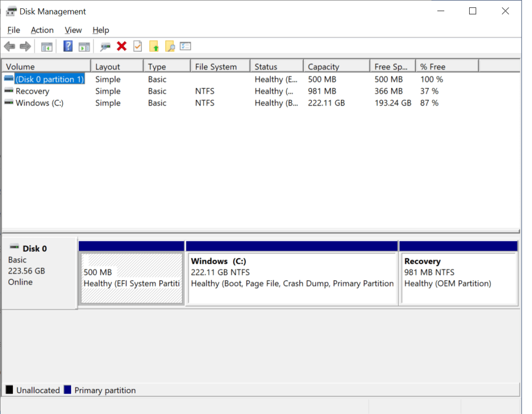Open Help via blue question mark icon
This screenshot has width=532, height=414.
[x=68, y=46]
